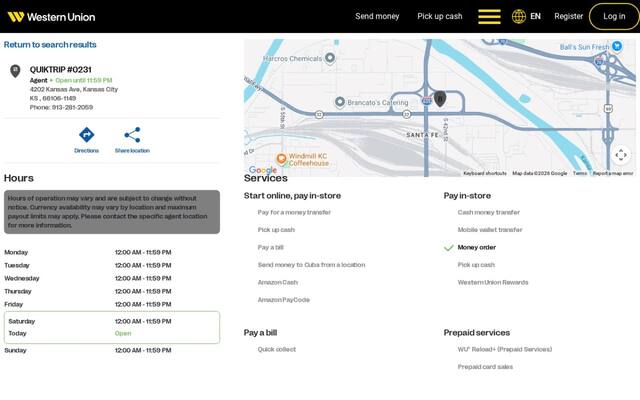Click the green Open status under Today
This screenshot has width=640, height=400.
[123, 333]
